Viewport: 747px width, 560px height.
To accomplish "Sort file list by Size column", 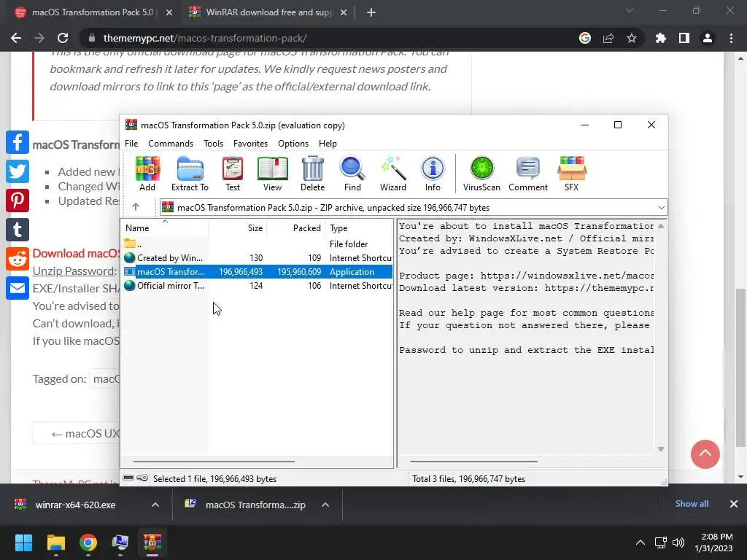I will click(x=238, y=227).
